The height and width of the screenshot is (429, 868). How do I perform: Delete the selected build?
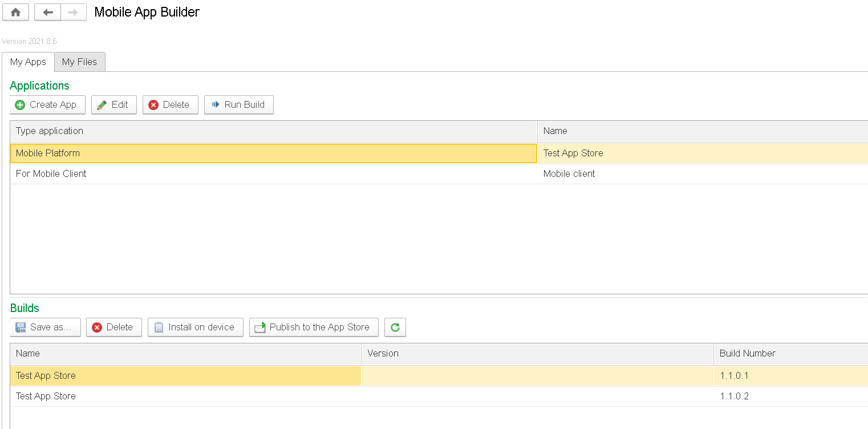[x=113, y=327]
